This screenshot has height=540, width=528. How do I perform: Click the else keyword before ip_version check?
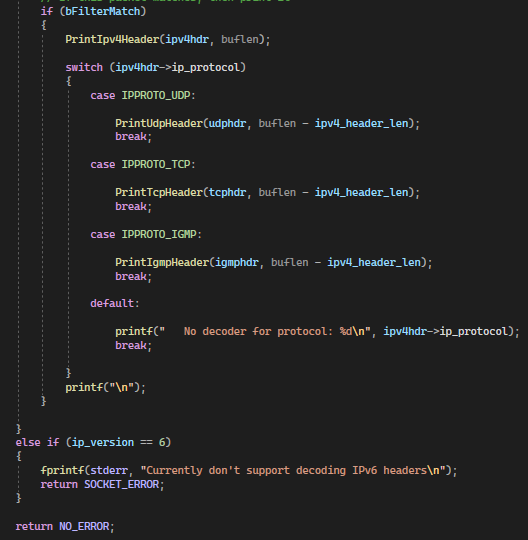pyautogui.click(x=28, y=442)
